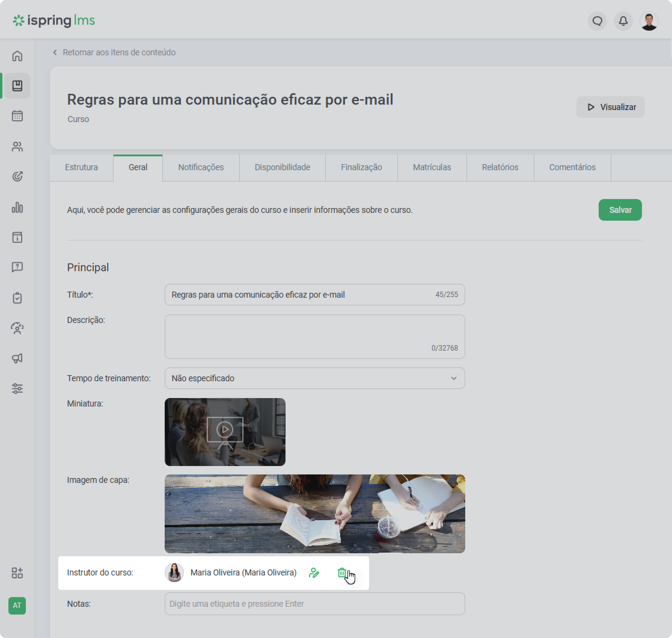
Task: Open the Home icon in sidebar
Action: coord(17,56)
